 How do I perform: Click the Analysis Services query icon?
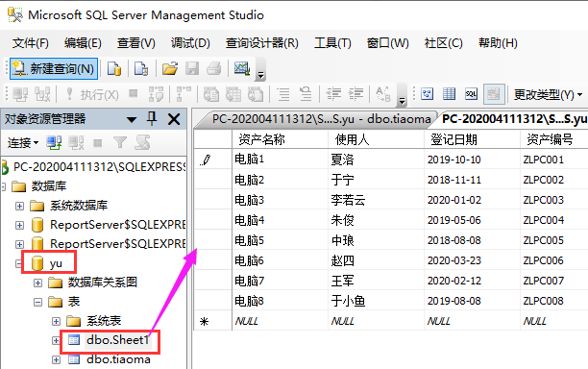(x=141, y=68)
